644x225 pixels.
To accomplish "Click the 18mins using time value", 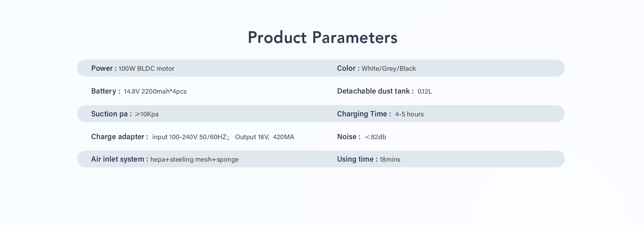I will pyautogui.click(x=390, y=160).
